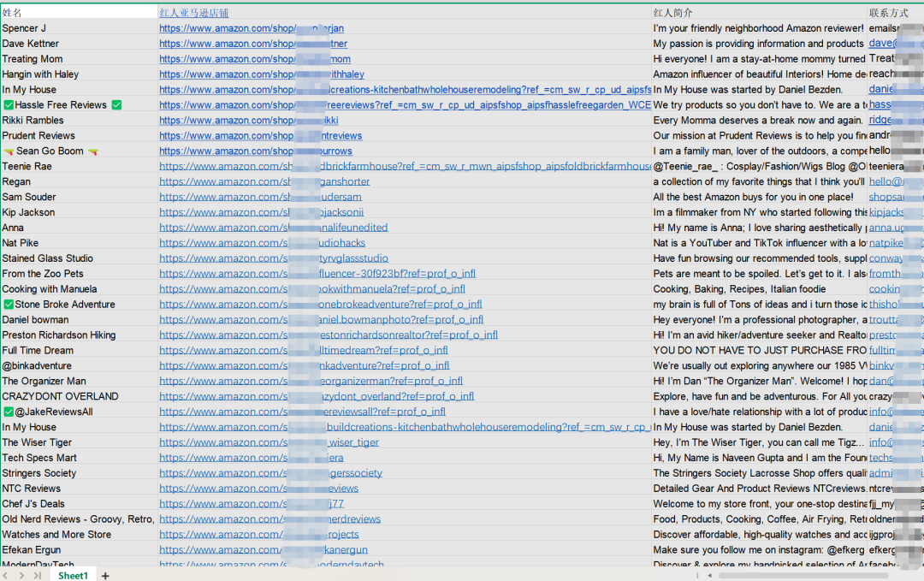Select the Watches and More Store name cell
This screenshot has width=924, height=581.
79,535
